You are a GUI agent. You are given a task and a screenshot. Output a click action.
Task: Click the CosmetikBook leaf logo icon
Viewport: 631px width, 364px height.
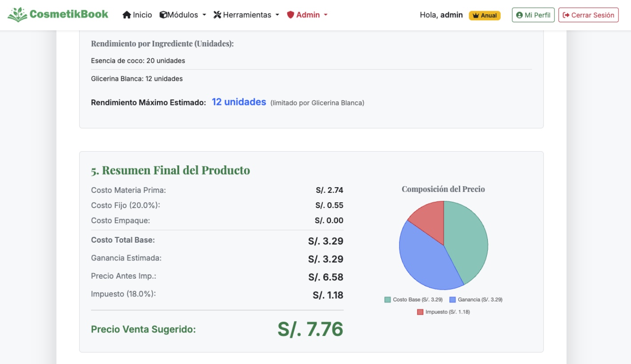pyautogui.click(x=17, y=15)
